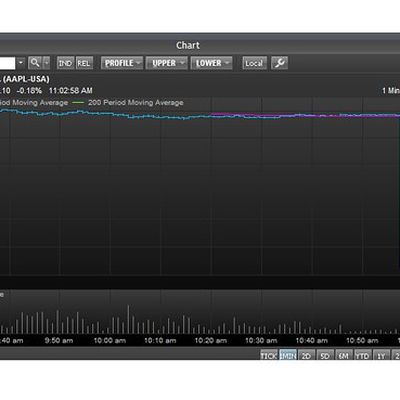
Task: Expand the search options arrow
Action: point(47,63)
